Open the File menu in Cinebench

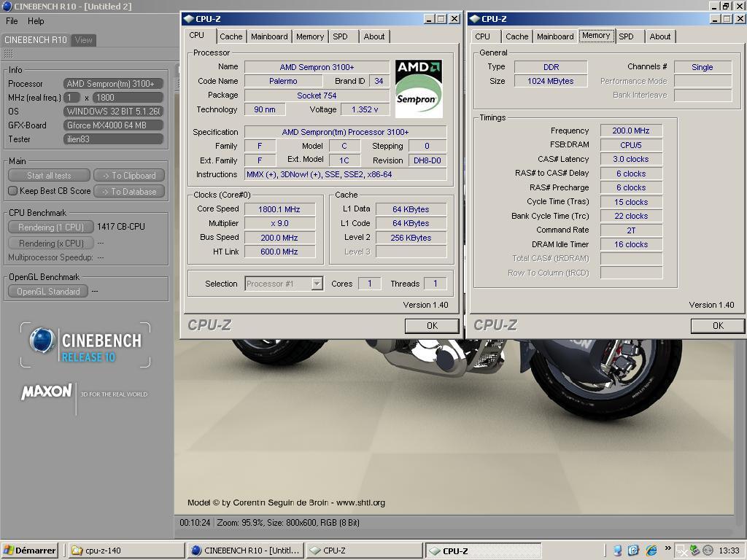pos(12,21)
